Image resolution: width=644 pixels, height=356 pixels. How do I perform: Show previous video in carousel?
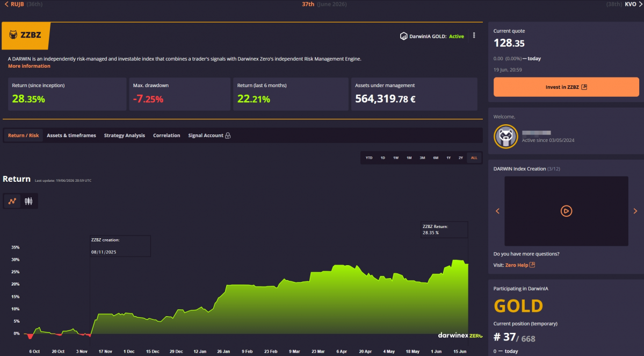(497, 211)
